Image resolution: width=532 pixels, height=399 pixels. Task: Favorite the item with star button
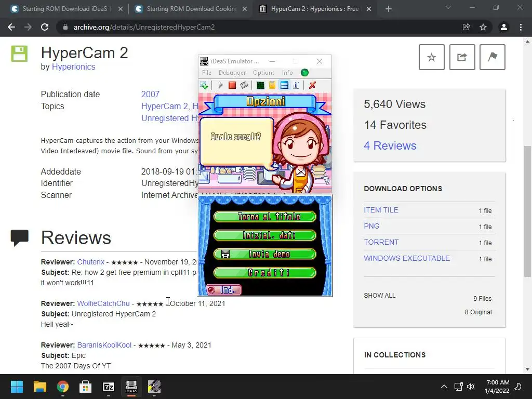[432, 57]
